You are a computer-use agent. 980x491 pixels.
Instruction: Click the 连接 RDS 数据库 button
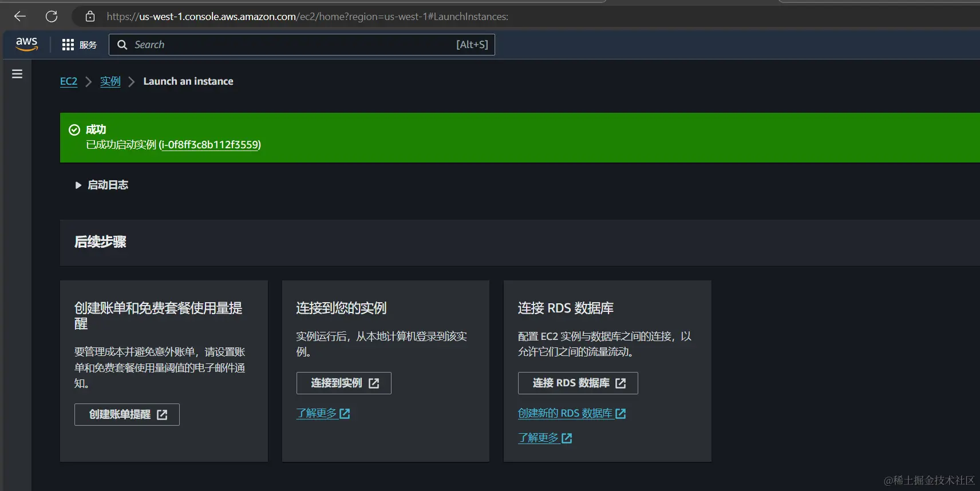click(578, 383)
